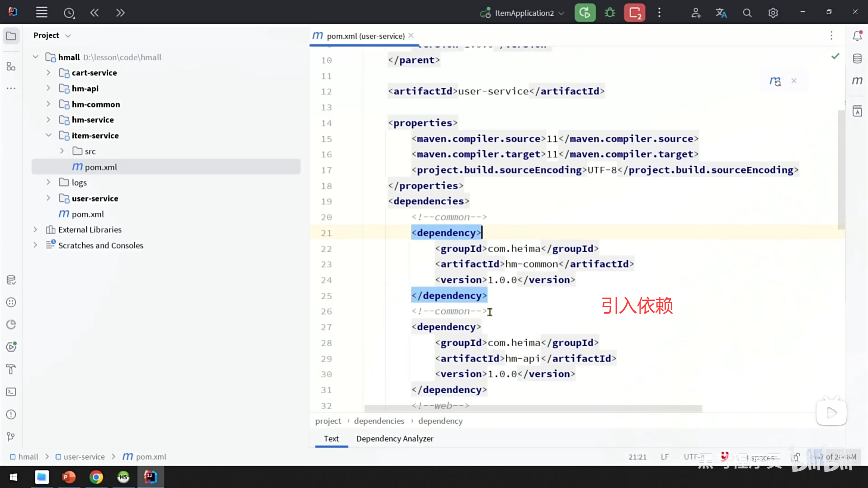Close pom.xml (user-service) tab

[x=411, y=36]
